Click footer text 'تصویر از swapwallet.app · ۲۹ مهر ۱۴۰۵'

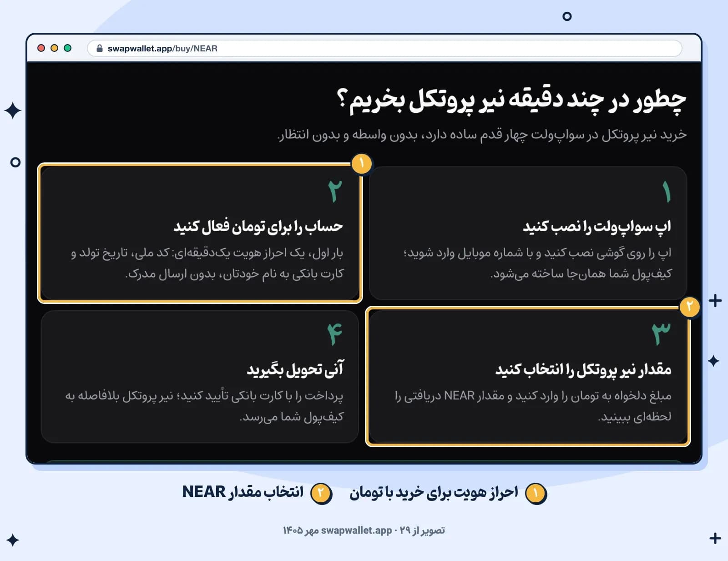pos(364,531)
